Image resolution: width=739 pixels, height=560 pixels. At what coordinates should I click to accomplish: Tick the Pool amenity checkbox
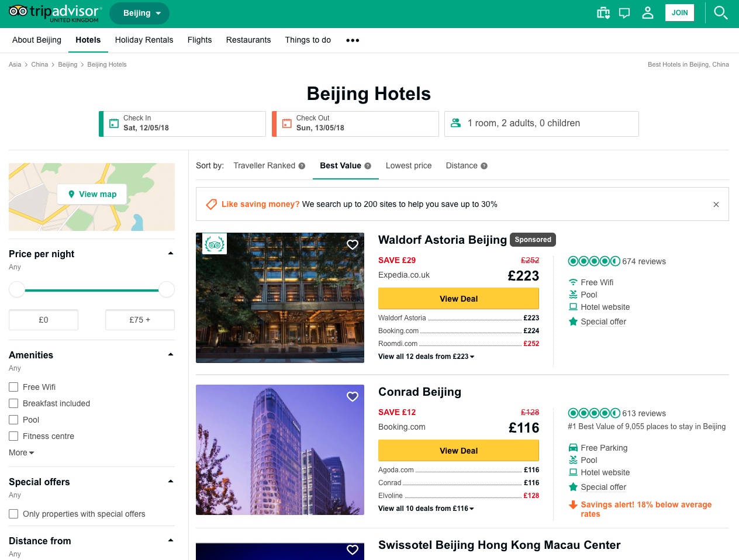tap(13, 420)
